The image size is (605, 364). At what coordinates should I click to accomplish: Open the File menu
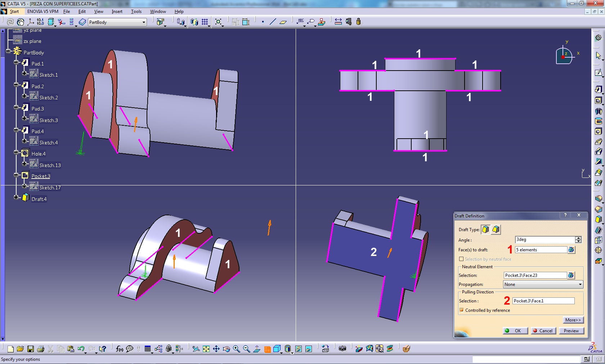coord(67,12)
